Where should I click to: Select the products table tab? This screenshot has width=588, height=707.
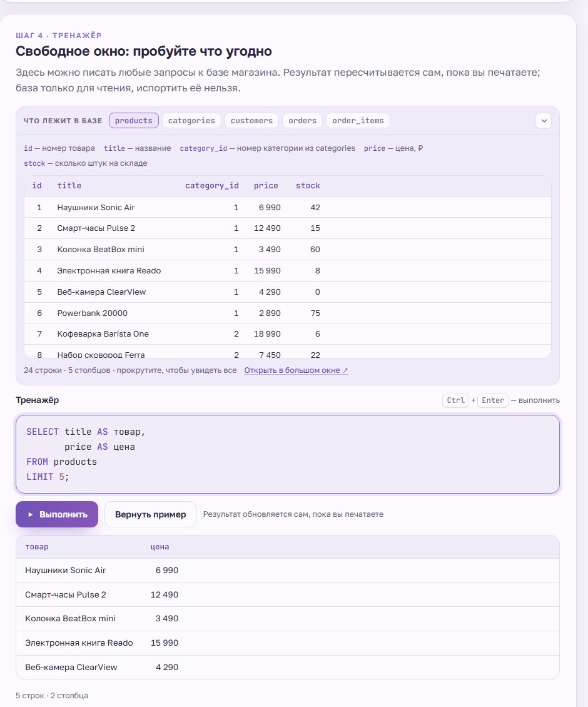click(x=133, y=120)
